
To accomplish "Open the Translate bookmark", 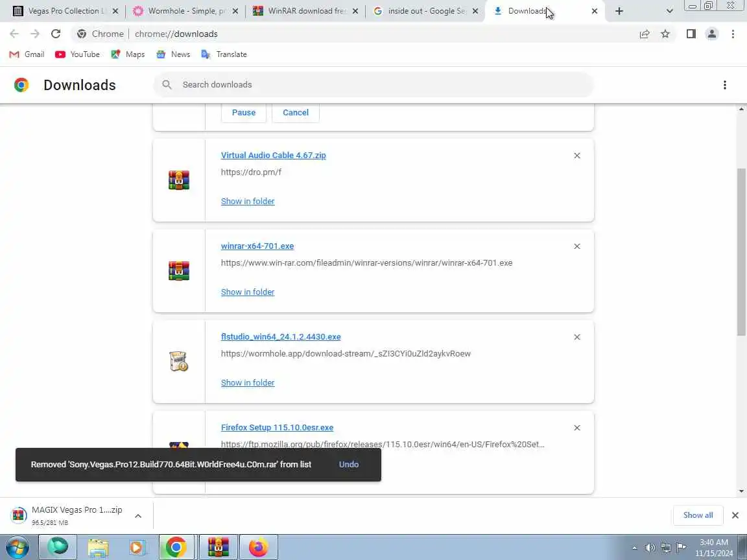I will tap(224, 54).
